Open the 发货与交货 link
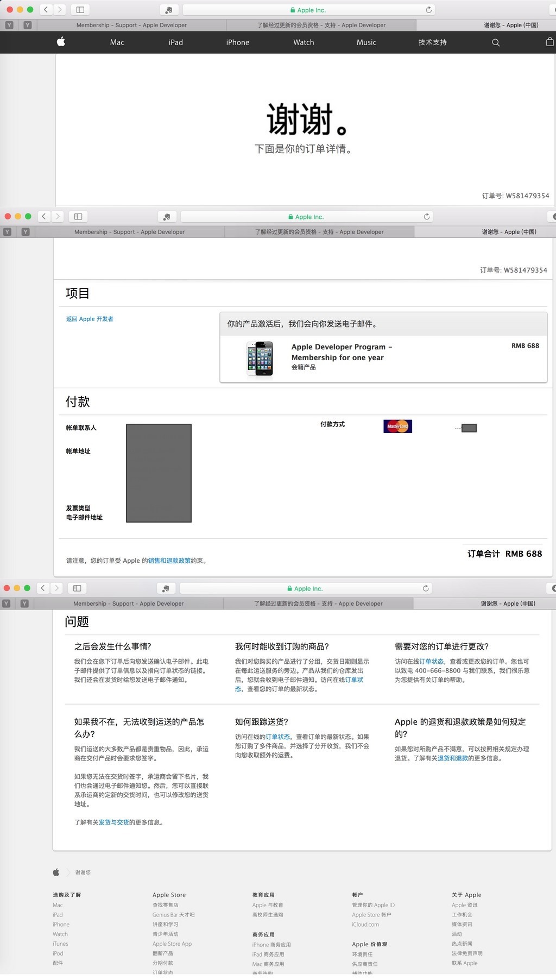Screen dimensions: 556x980 114,822
